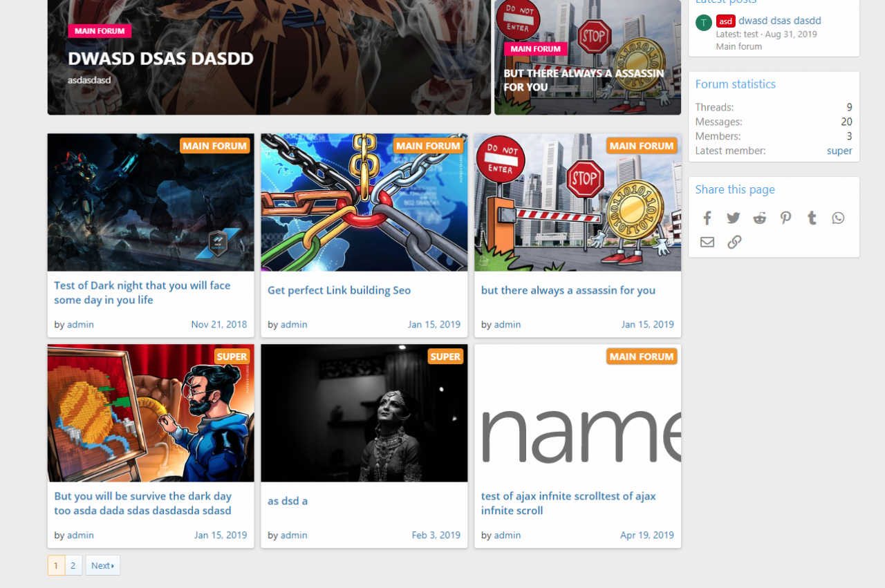Click the Messages count row
Image resolution: width=885 pixels, height=588 pixels.
(774, 122)
